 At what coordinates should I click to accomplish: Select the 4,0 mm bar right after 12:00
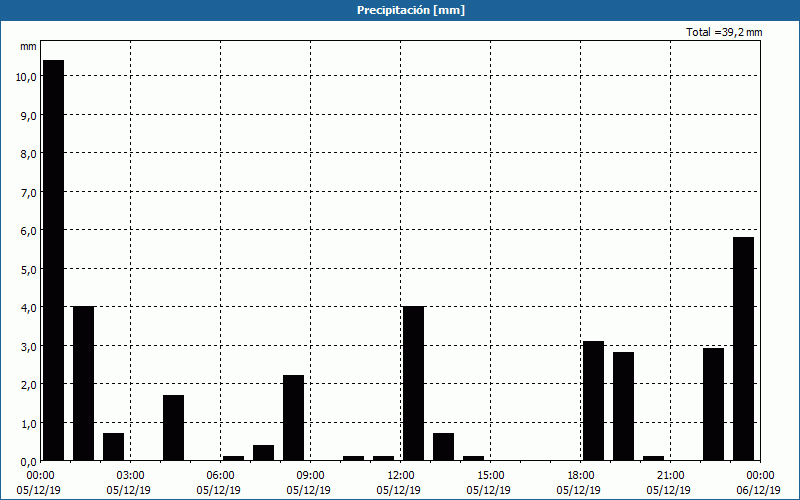click(x=413, y=383)
